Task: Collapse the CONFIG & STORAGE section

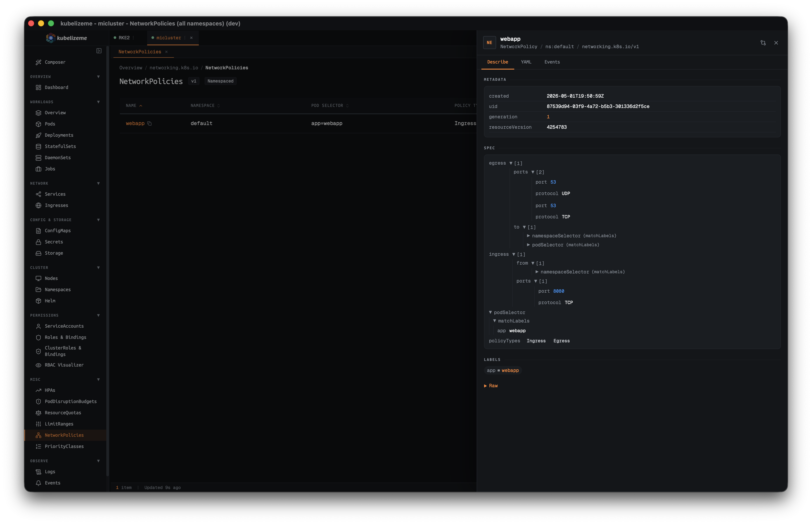Action: 98,220
